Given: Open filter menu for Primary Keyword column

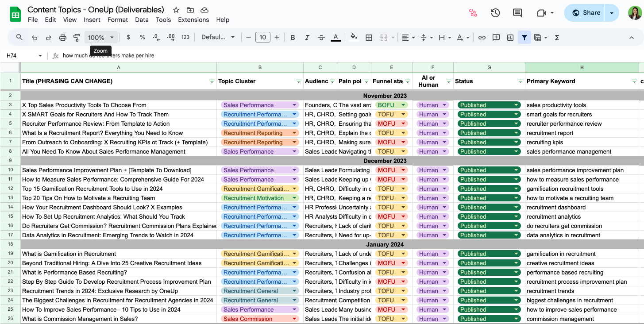Looking at the screenshot, I should click(634, 81).
